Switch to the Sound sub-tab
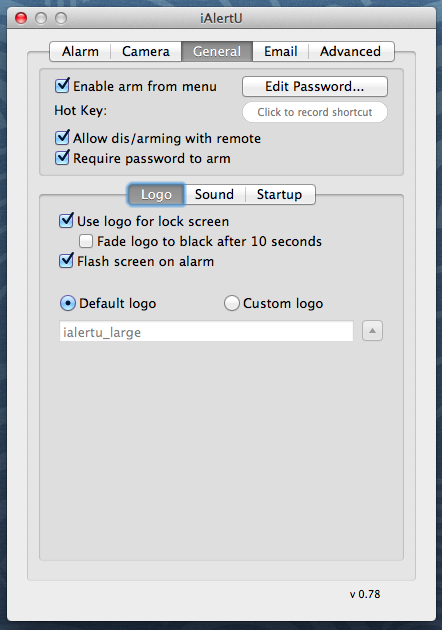The height and width of the screenshot is (630, 442). (x=215, y=194)
